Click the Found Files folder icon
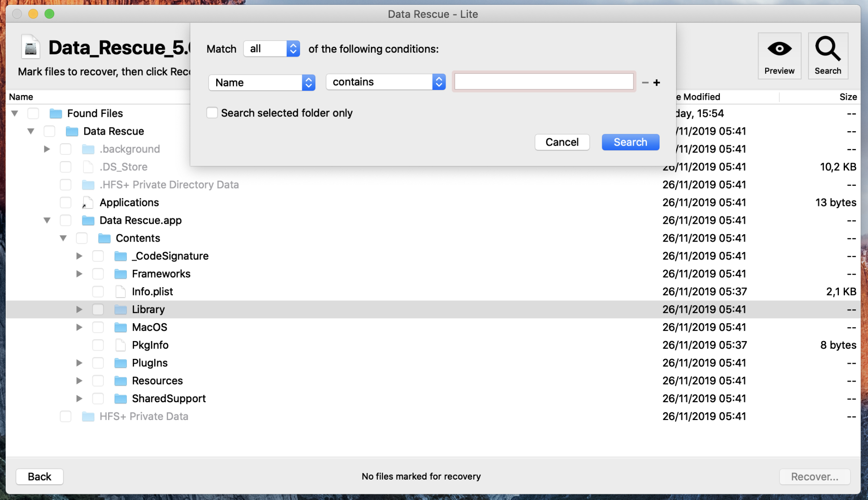The image size is (868, 500). (x=56, y=113)
